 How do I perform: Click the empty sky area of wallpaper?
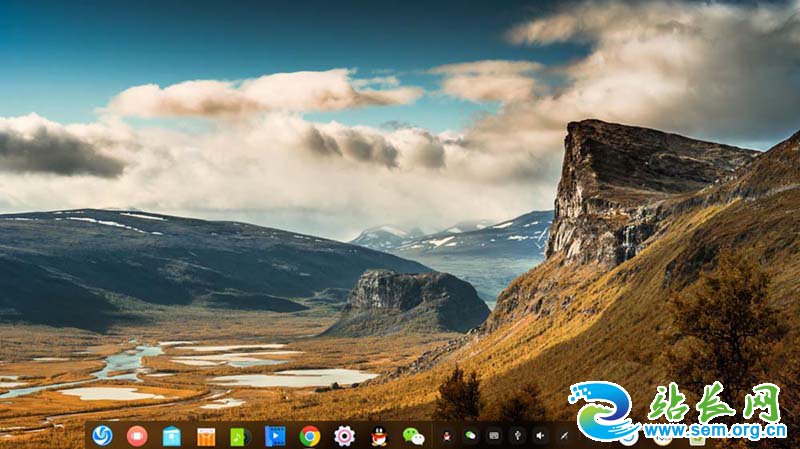tap(200, 40)
